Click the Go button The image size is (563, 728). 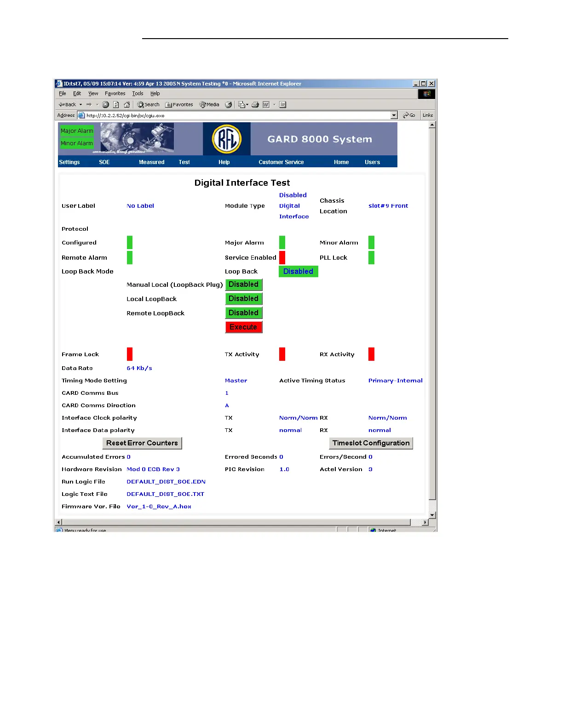tap(409, 115)
